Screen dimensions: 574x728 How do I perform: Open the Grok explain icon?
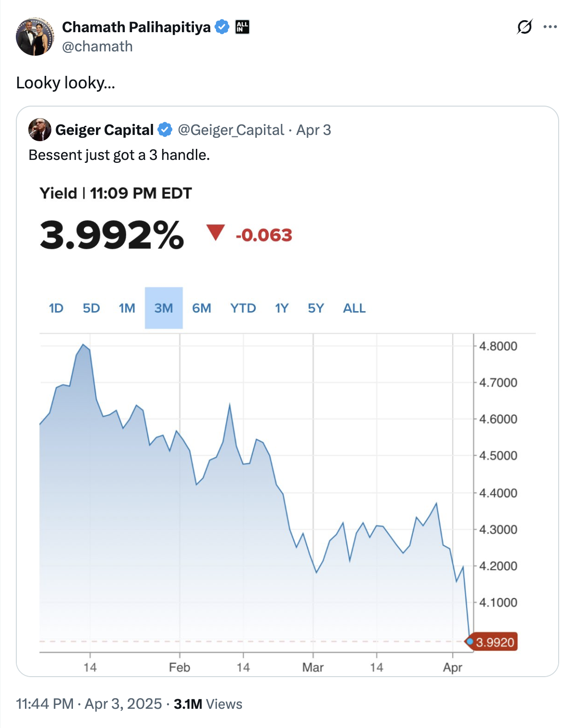[x=525, y=27]
